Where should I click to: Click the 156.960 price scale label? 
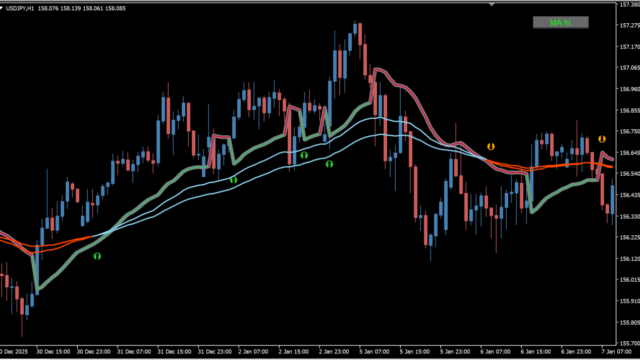629,89
